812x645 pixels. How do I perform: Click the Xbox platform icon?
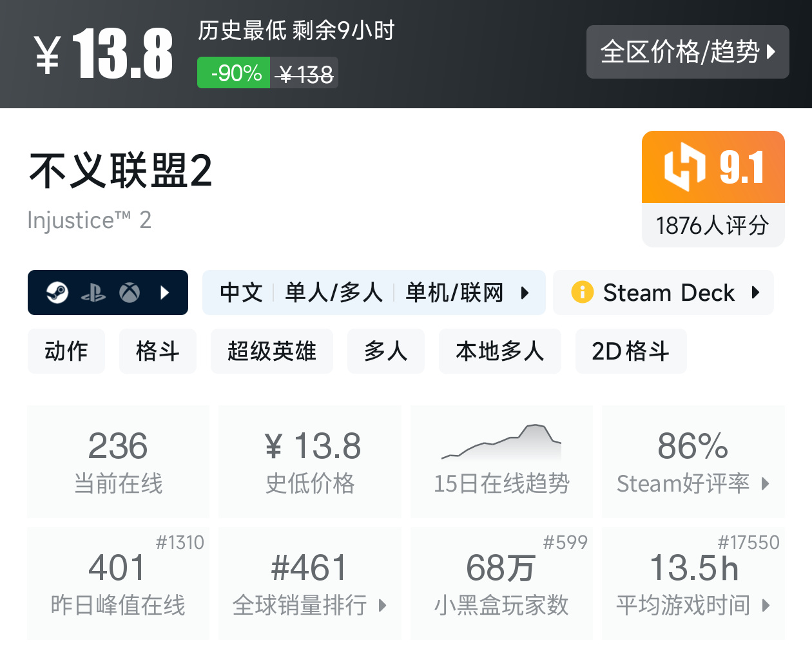(130, 293)
